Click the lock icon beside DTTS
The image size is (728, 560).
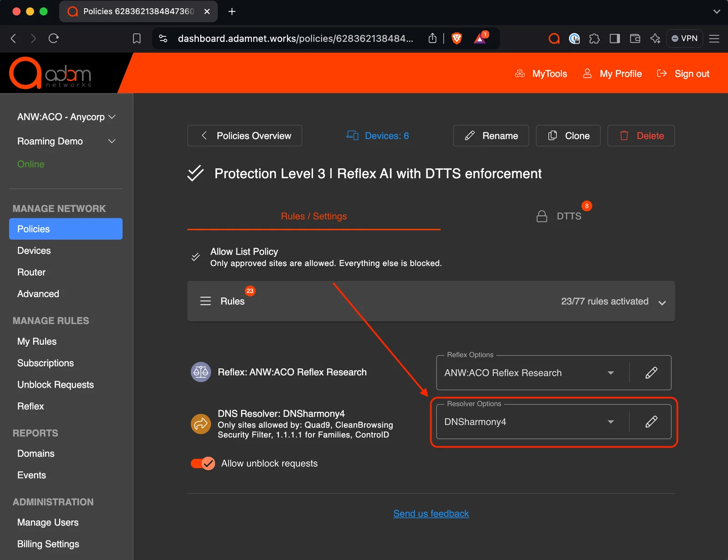click(541, 216)
